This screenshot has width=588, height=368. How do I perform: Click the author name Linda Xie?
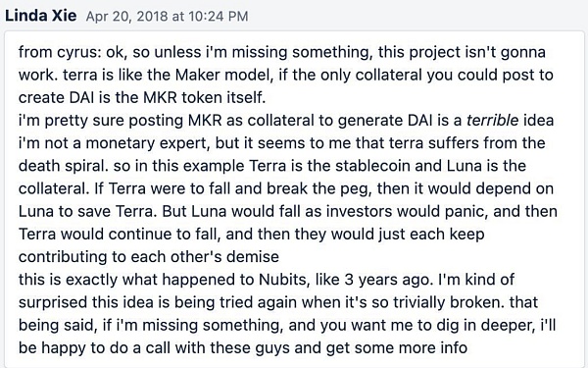coord(41,16)
